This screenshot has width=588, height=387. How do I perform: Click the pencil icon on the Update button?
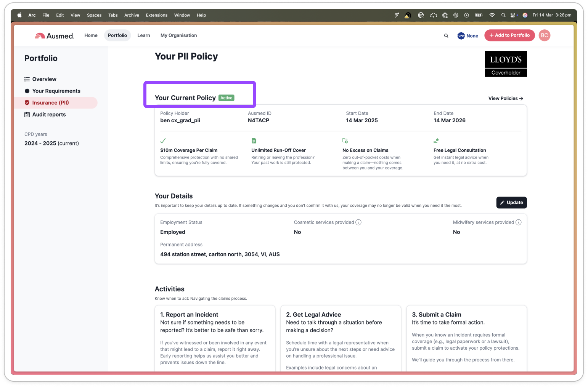(503, 202)
